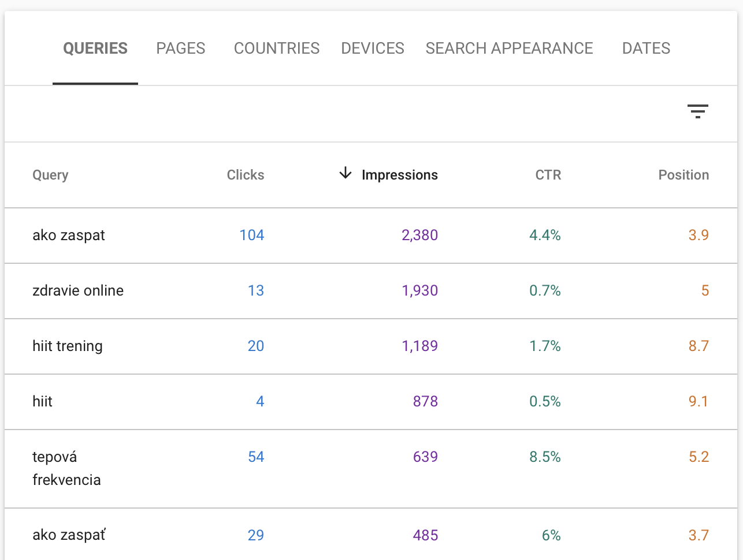This screenshot has height=560, width=743.
Task: Click the 3.9 position value
Action: click(699, 235)
